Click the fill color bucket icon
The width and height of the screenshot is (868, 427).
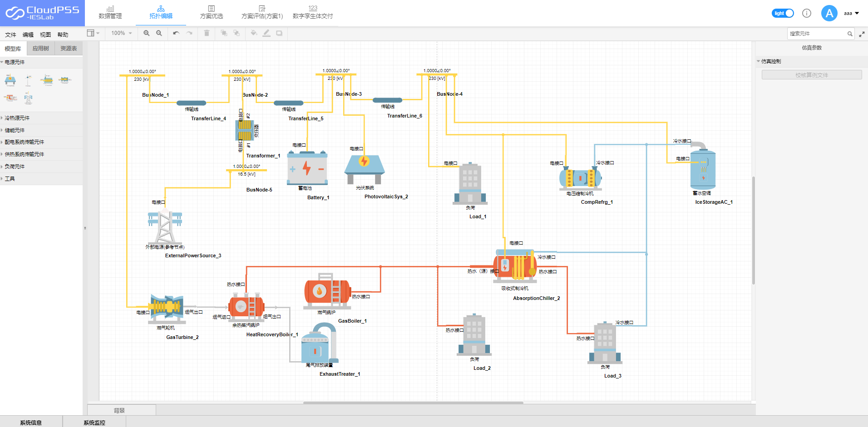(254, 33)
